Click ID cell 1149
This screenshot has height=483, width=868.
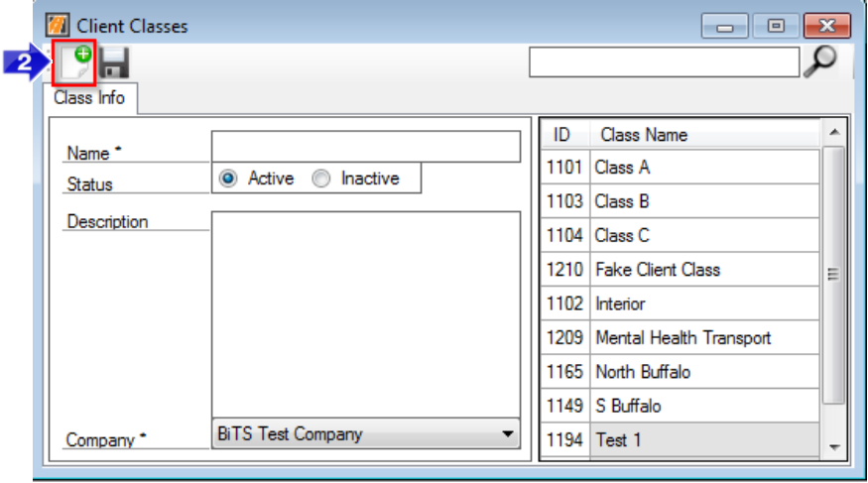point(564,406)
